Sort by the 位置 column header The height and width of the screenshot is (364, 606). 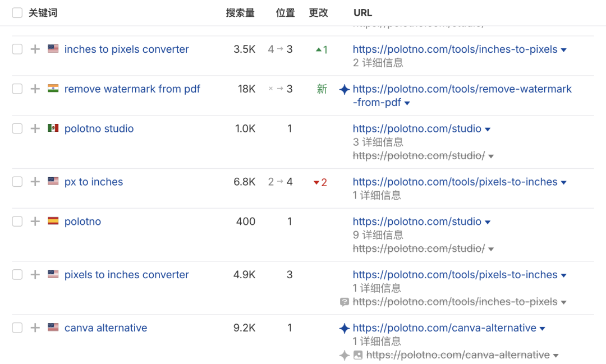click(285, 13)
